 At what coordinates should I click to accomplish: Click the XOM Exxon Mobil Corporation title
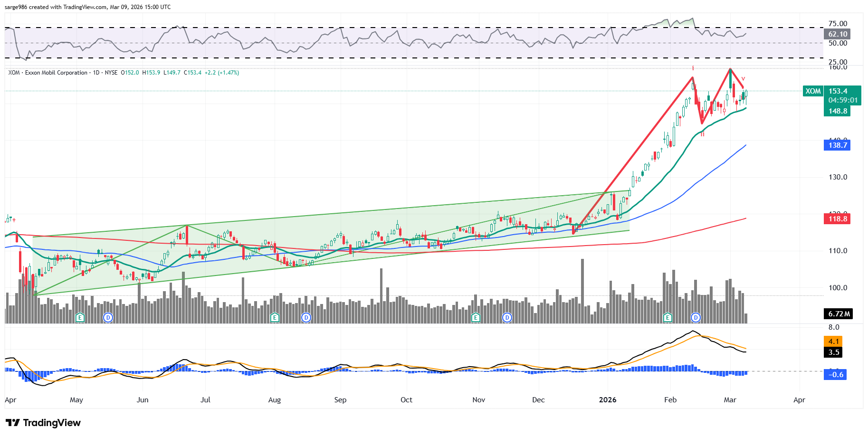(48, 73)
